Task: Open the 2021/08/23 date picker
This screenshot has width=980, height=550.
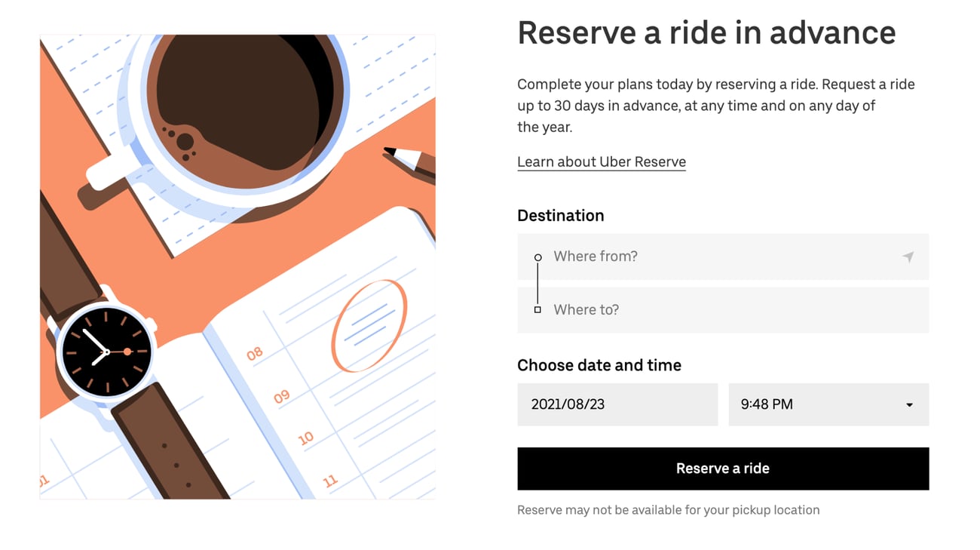Action: coord(617,404)
